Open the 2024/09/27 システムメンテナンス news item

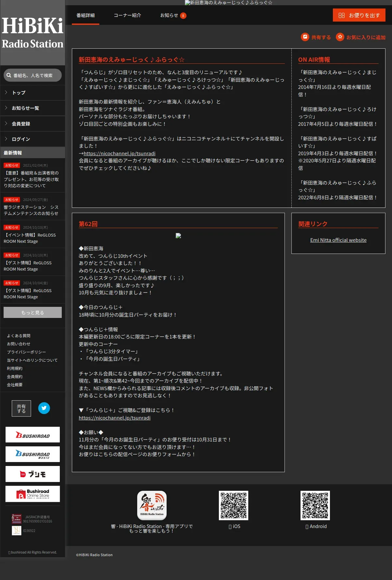pyautogui.click(x=33, y=207)
